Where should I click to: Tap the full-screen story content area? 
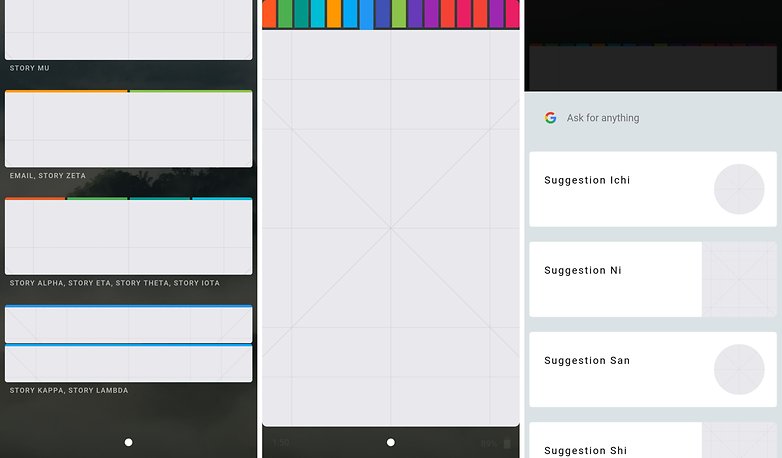click(x=391, y=228)
